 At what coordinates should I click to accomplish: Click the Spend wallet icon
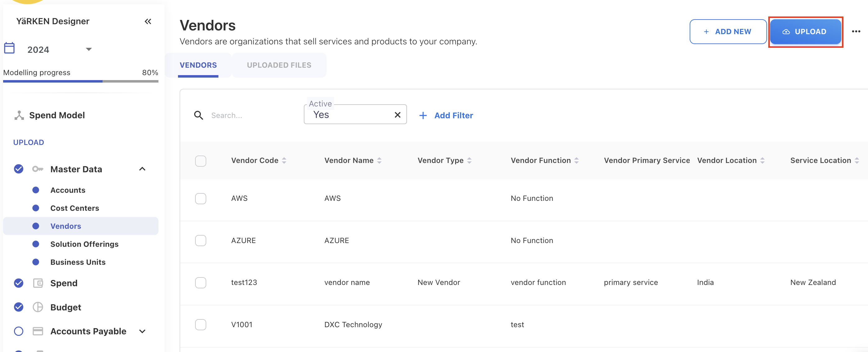(38, 283)
